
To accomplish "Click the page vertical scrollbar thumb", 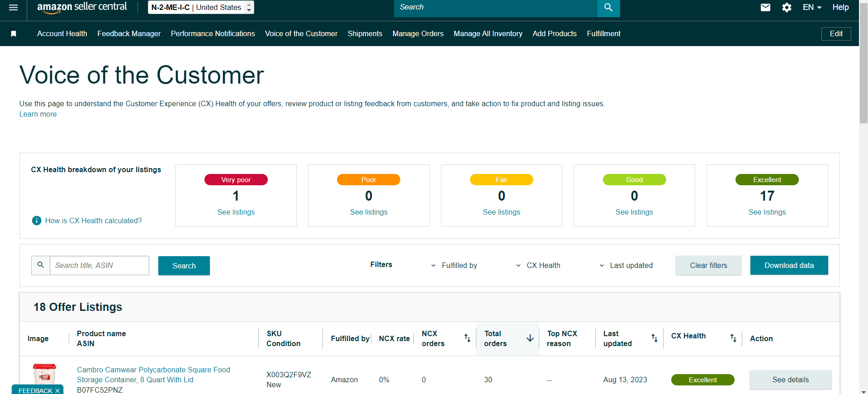I will 863,63.
